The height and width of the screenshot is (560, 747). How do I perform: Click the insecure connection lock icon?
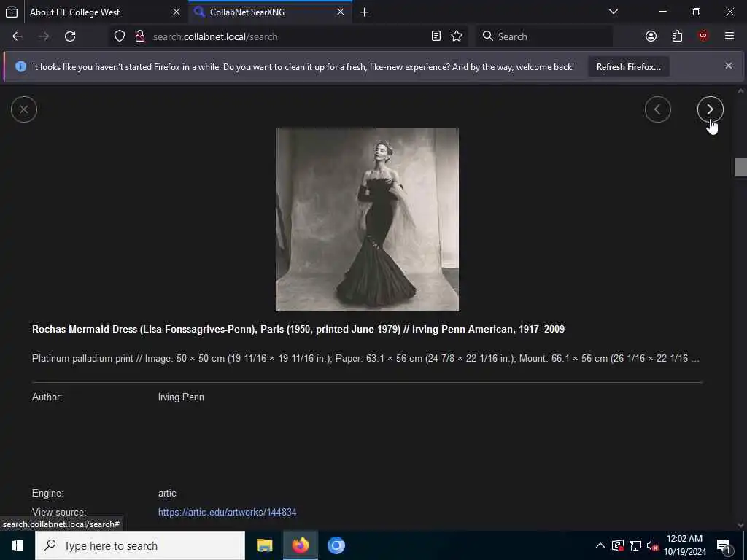point(139,36)
